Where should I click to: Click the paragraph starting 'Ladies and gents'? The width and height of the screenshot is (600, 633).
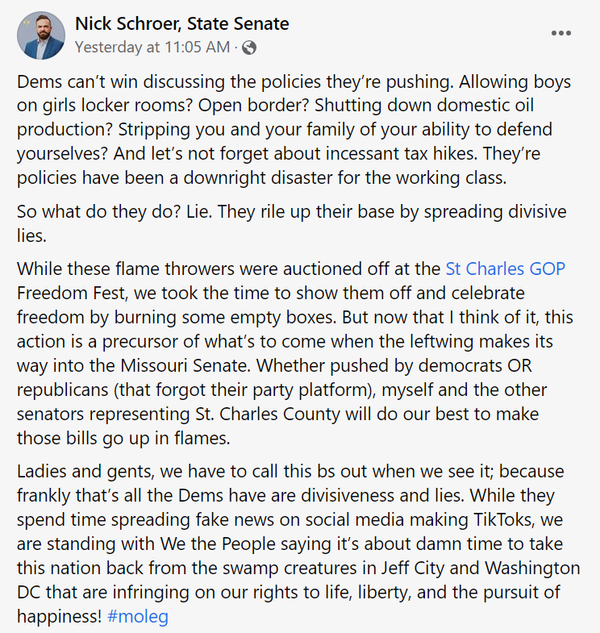click(x=298, y=544)
